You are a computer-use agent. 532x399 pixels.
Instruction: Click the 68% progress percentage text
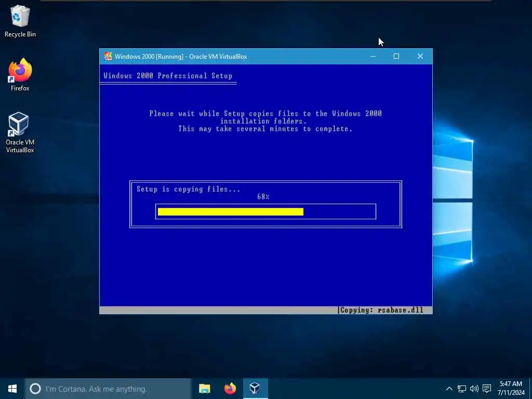263,197
